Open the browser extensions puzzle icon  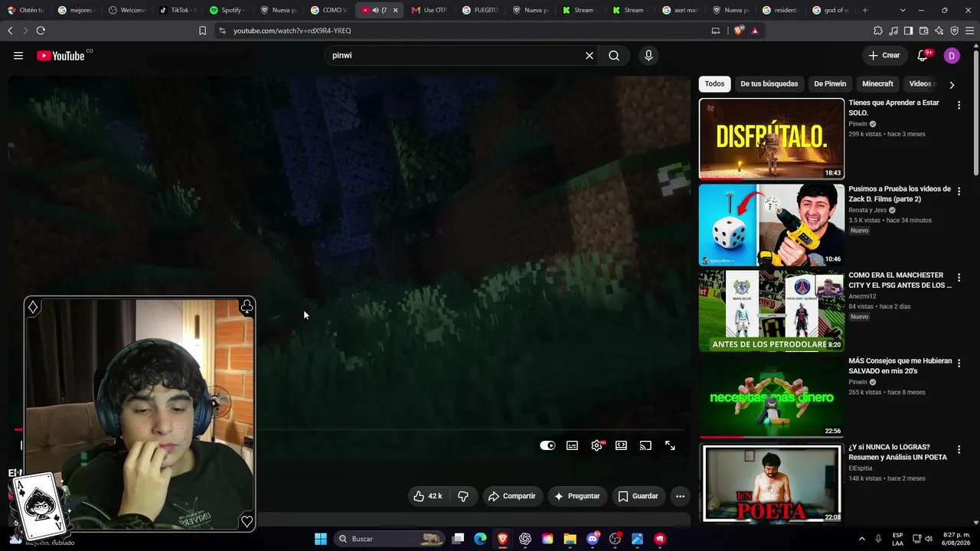click(878, 31)
